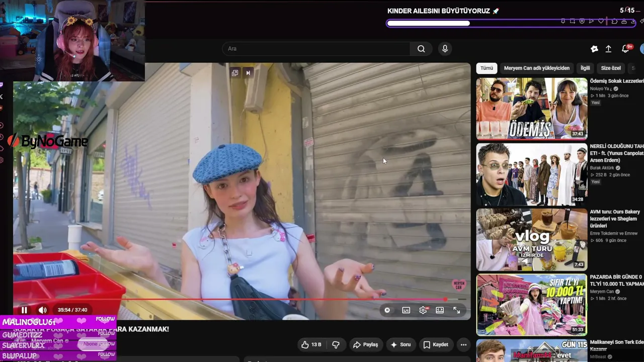Click the person icon in the overlay bar
Image resolution: width=644 pixels, height=362 pixels.
[x=624, y=21]
